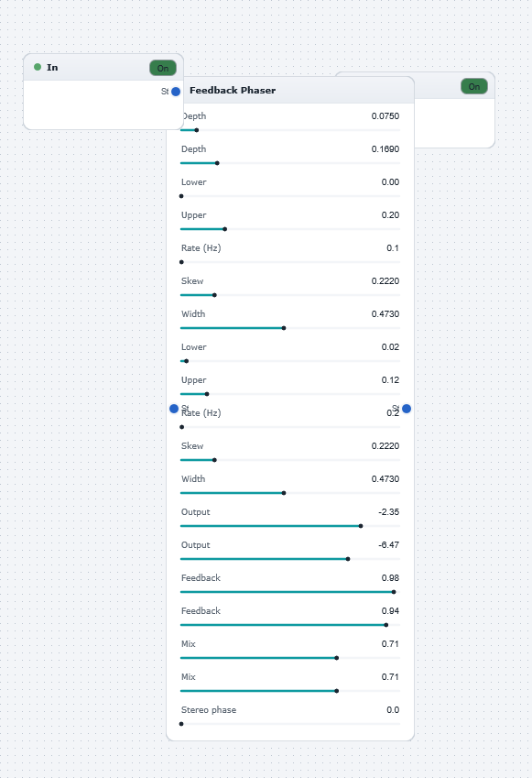
Task: Click the In node's blue stereo output port
Action: click(x=176, y=92)
